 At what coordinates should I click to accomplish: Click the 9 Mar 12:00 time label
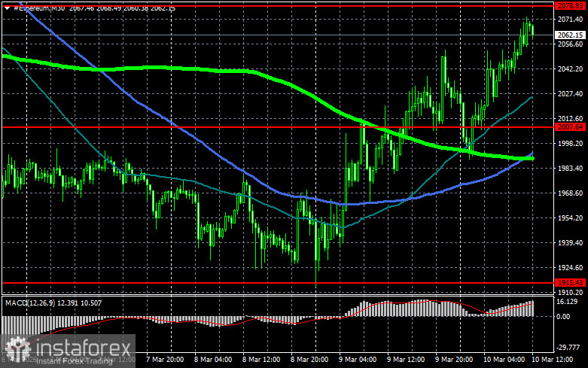coord(406,360)
